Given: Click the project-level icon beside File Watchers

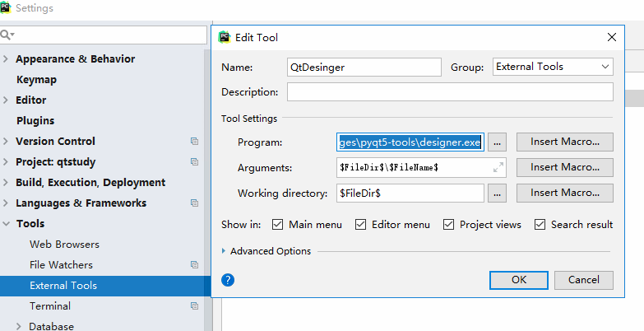Looking at the screenshot, I should point(194,265).
